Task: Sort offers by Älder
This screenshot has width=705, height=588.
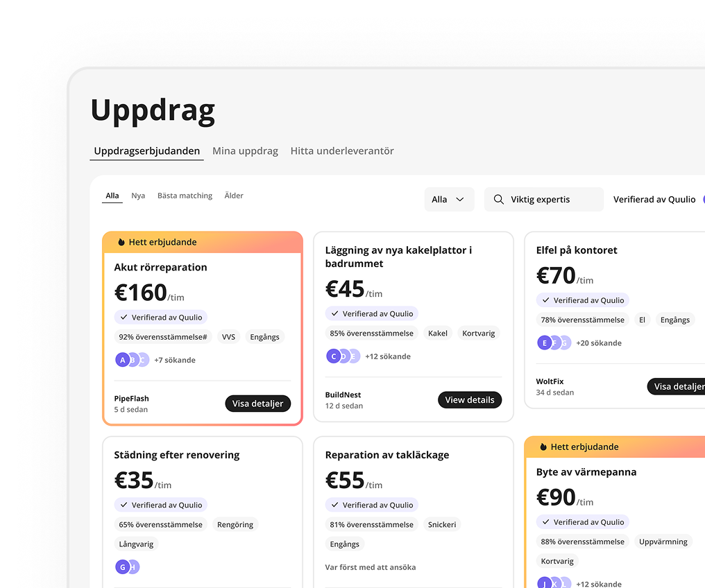Action: tap(234, 196)
